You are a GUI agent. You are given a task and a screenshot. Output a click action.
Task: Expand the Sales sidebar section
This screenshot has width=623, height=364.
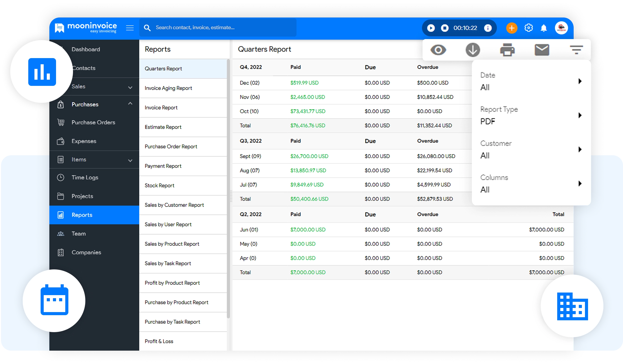(x=130, y=87)
